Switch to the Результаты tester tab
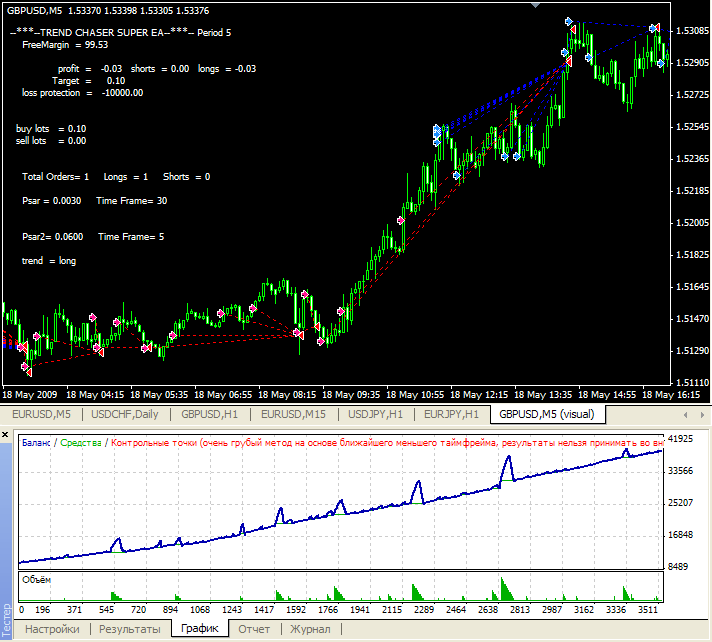The width and height of the screenshot is (712, 642). (129, 629)
